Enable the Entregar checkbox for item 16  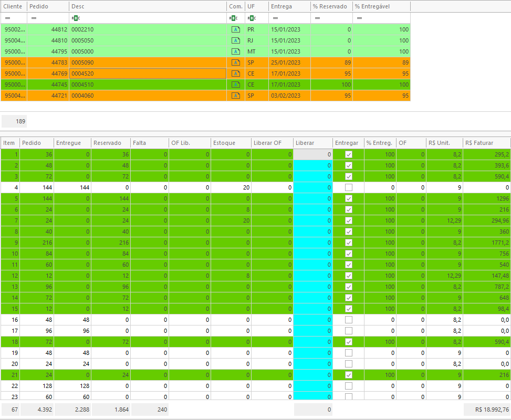coord(349,320)
